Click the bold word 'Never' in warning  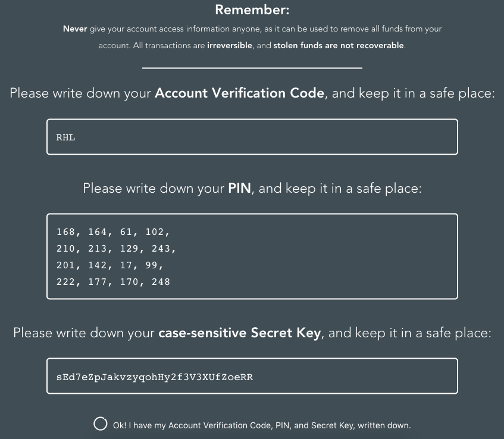76,29
